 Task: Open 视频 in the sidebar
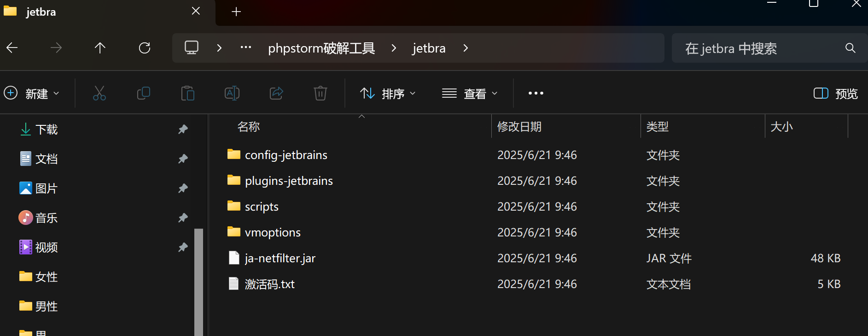click(47, 248)
